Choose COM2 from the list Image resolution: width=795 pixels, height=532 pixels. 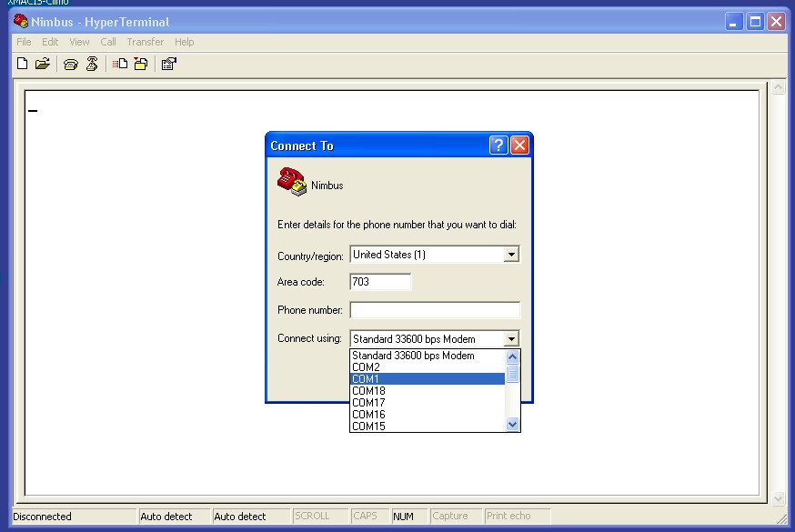[x=428, y=366]
